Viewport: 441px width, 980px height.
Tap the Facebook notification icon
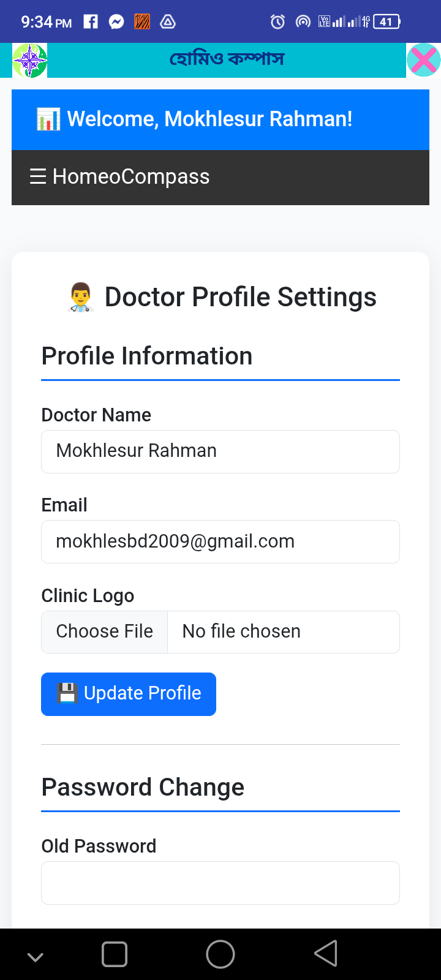pyautogui.click(x=91, y=22)
